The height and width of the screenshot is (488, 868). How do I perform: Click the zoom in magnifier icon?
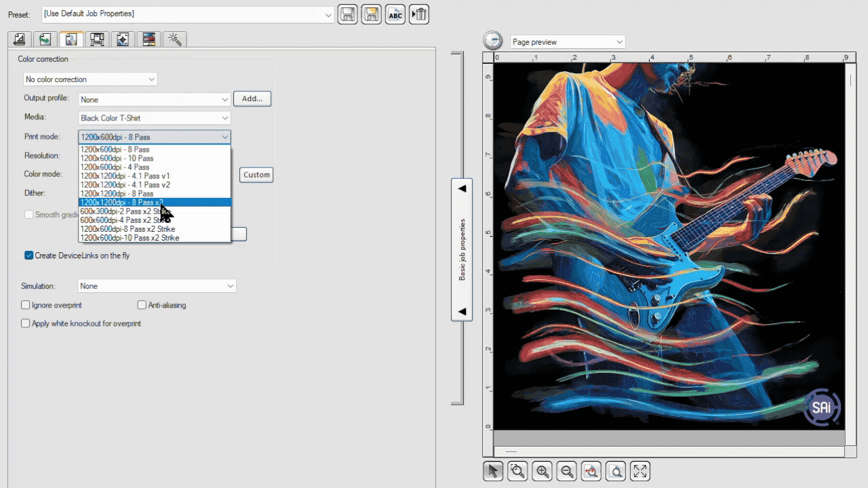tap(542, 471)
